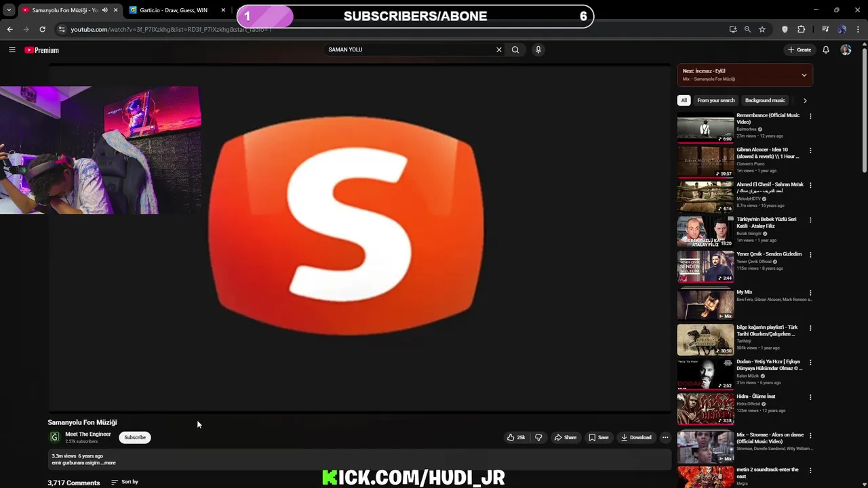
Task: Open bilge kağan'ın playlist'i video title
Action: [x=767, y=331]
